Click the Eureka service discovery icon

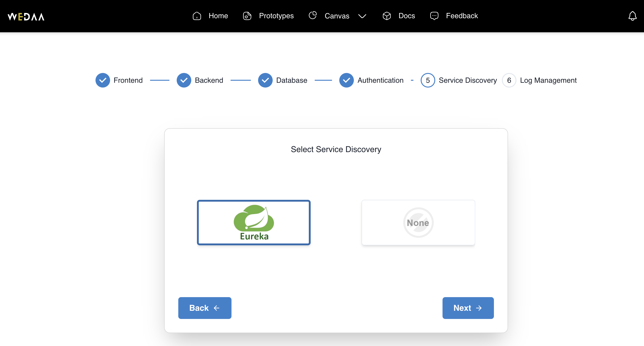click(x=254, y=222)
